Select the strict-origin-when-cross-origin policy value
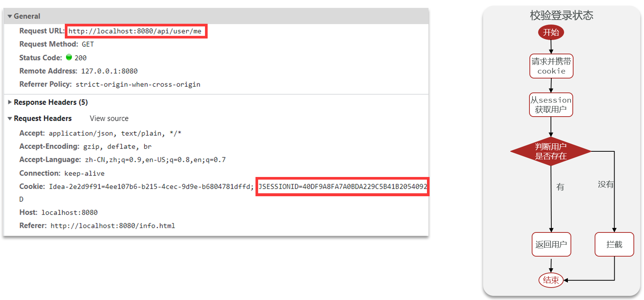This screenshot has width=644, height=300. click(x=138, y=85)
